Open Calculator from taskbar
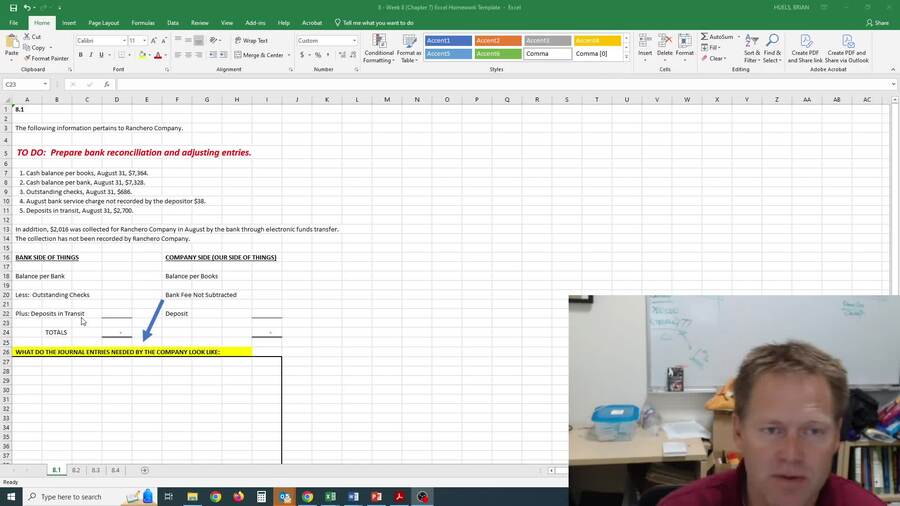 261,496
